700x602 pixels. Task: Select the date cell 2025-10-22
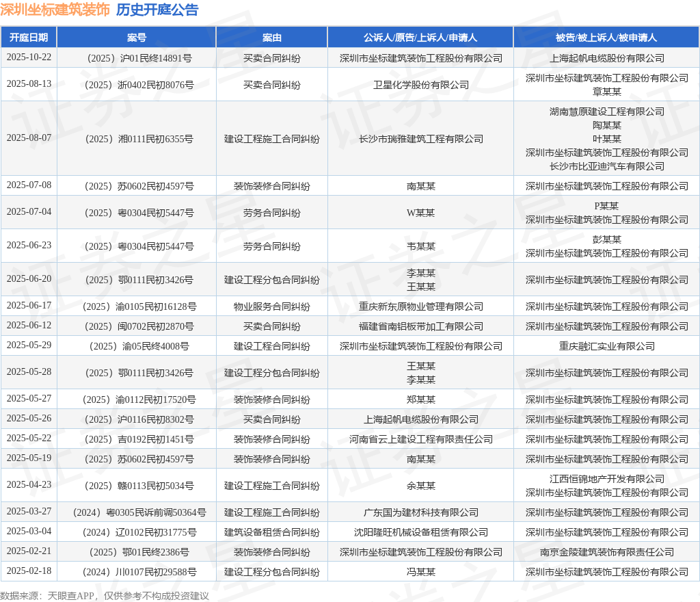pos(29,57)
